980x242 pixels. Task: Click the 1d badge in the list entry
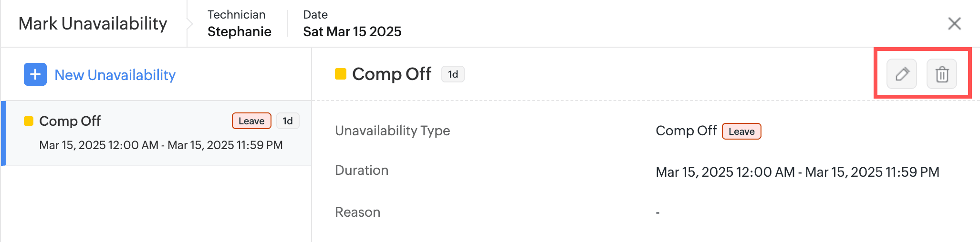point(288,121)
